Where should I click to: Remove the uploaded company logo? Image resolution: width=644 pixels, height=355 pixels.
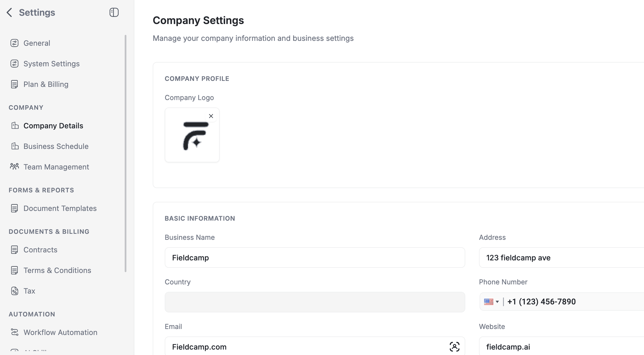pyautogui.click(x=211, y=116)
